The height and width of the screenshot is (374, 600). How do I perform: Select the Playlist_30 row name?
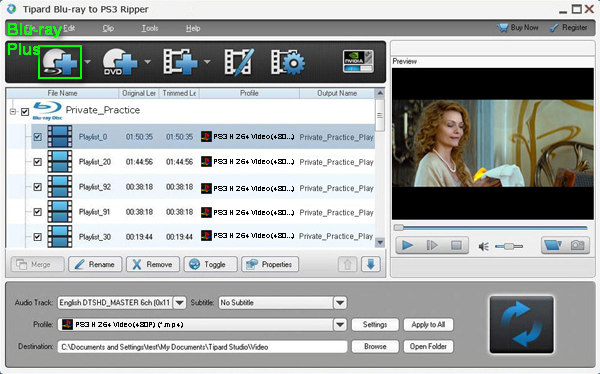coord(95,237)
